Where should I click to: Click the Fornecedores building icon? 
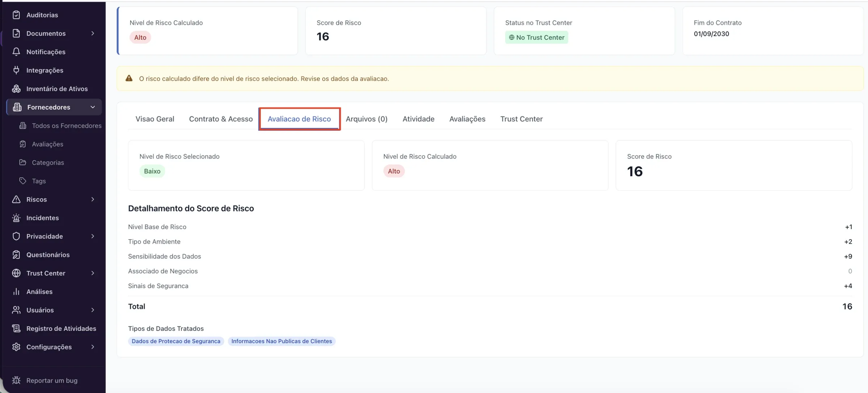tap(17, 107)
